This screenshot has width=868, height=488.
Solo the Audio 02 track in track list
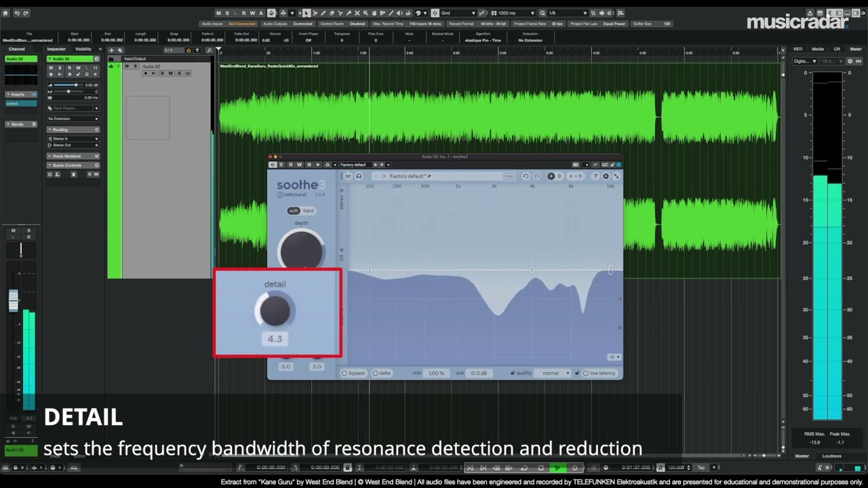(x=135, y=66)
